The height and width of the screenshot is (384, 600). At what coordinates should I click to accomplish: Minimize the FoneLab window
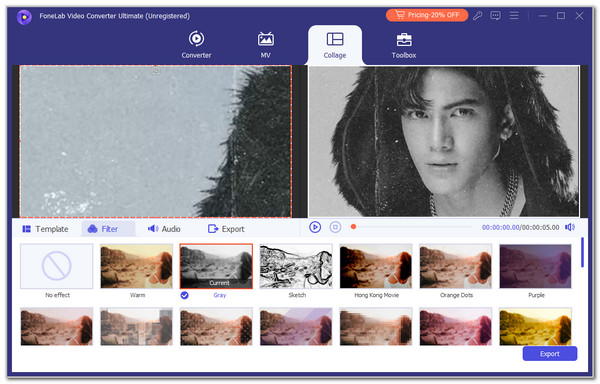pos(543,16)
